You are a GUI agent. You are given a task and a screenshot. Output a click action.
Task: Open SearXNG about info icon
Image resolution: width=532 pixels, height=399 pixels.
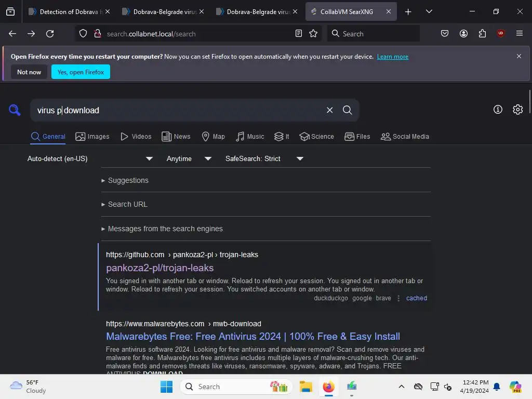tap(498, 109)
